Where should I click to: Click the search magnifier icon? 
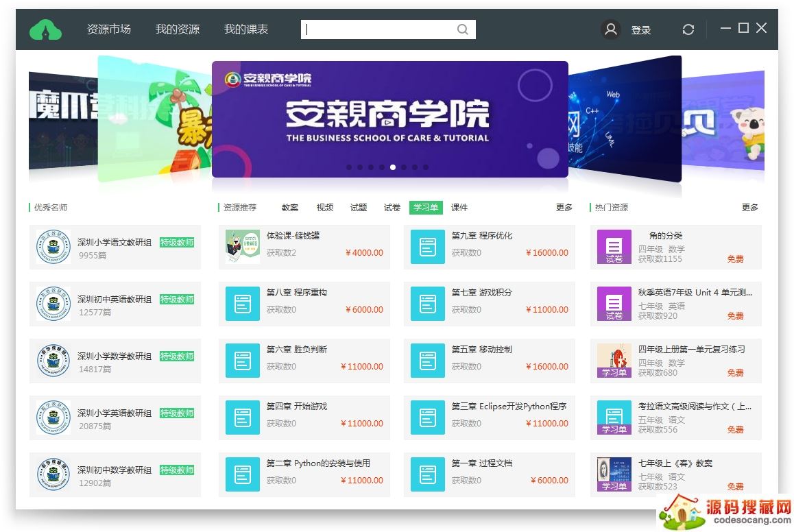coord(463,29)
